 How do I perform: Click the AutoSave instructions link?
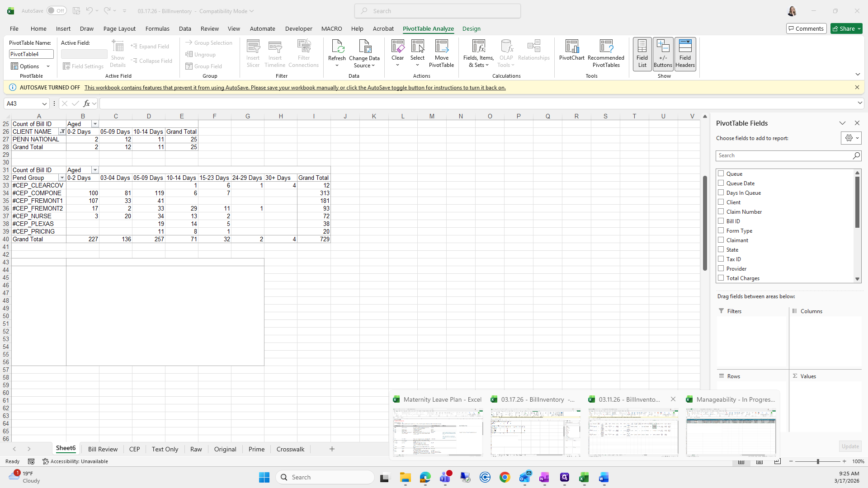pyautogui.click(x=295, y=88)
